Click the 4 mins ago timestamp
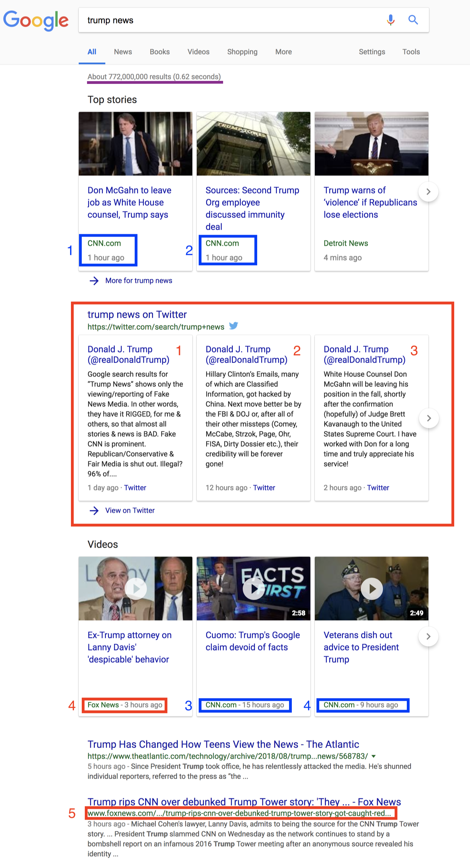 tap(343, 258)
